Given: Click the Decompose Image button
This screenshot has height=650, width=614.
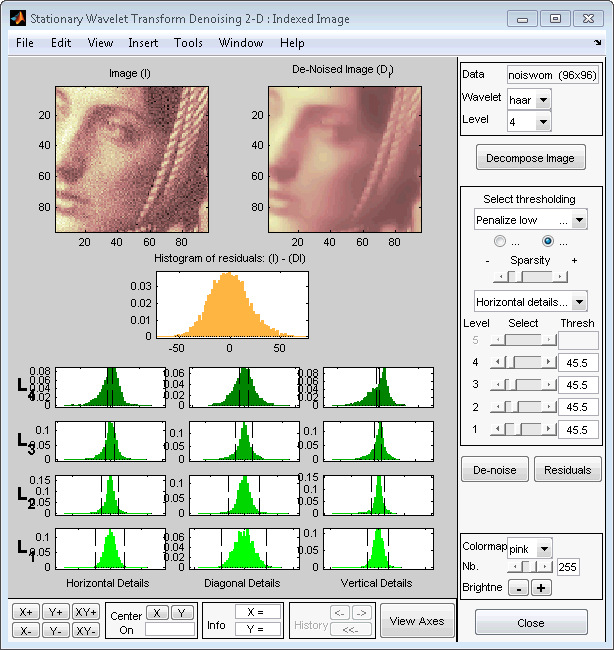Looking at the screenshot, I should click(530, 158).
